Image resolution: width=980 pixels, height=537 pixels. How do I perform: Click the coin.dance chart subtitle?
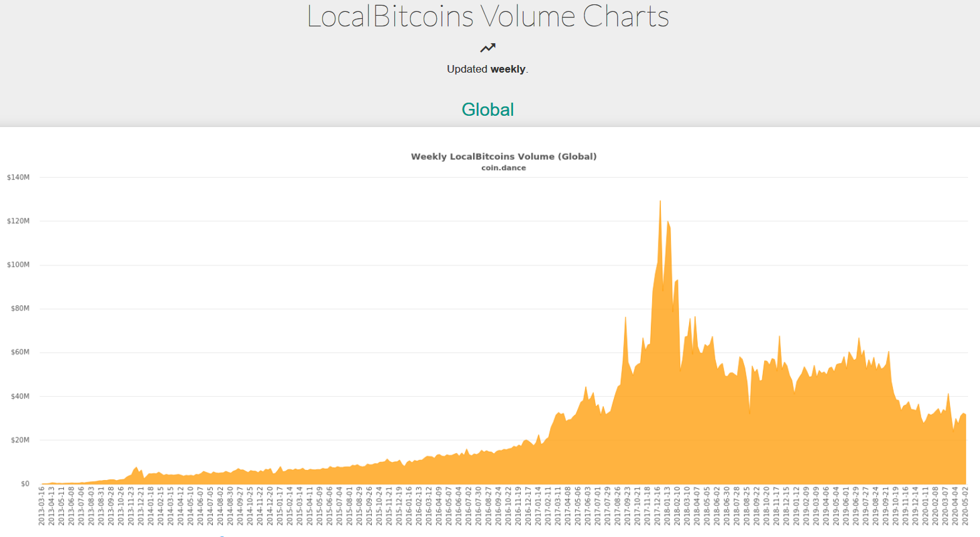click(504, 168)
